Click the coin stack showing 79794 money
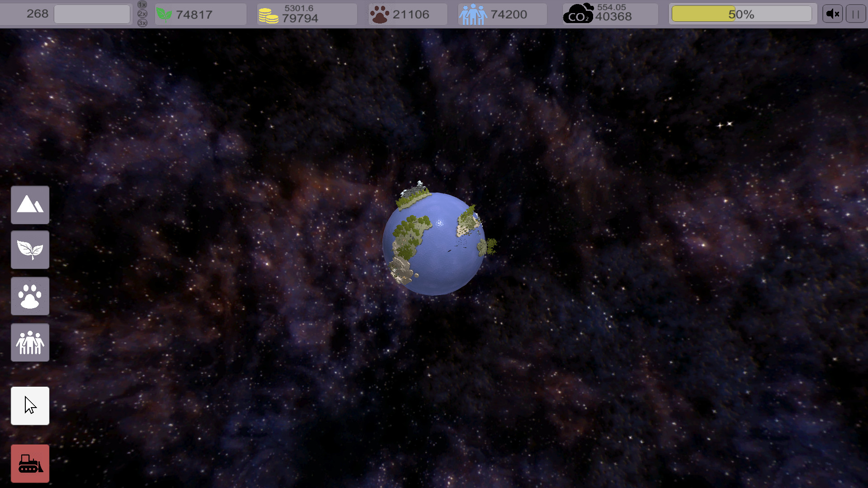The width and height of the screenshot is (868, 488). pyautogui.click(x=269, y=14)
